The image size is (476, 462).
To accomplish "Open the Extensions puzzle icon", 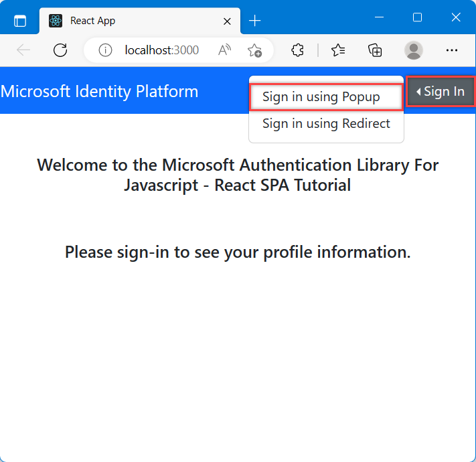I will [x=297, y=50].
